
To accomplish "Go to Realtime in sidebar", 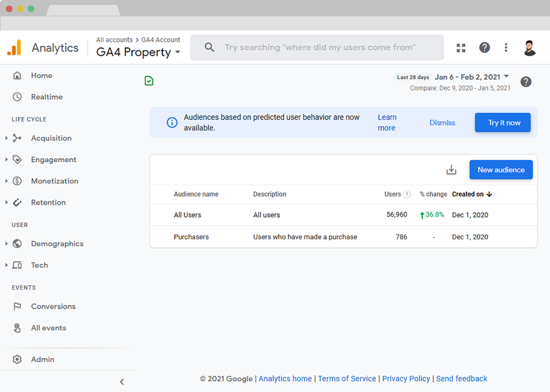I will pos(47,97).
